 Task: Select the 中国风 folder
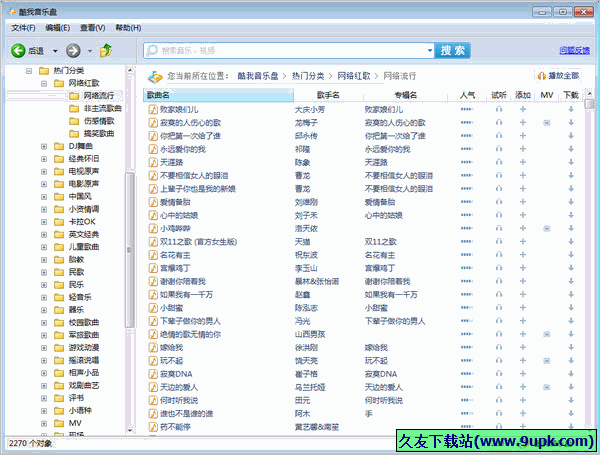click(80, 196)
